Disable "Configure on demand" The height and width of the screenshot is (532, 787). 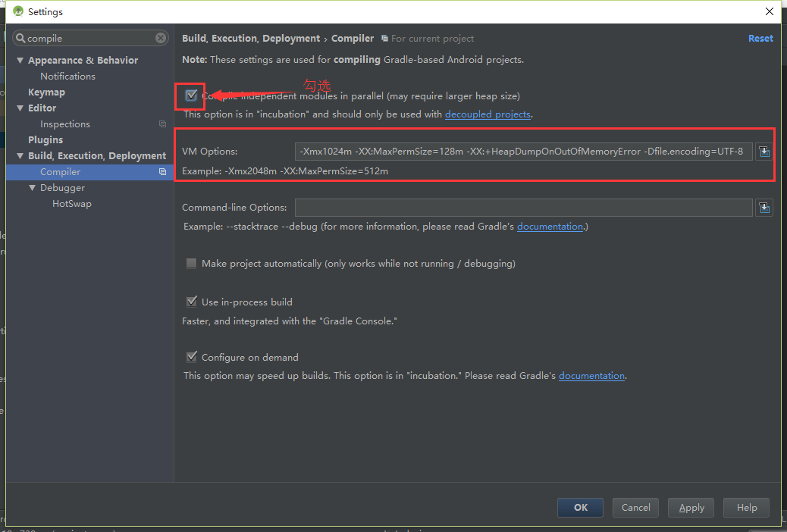point(191,356)
